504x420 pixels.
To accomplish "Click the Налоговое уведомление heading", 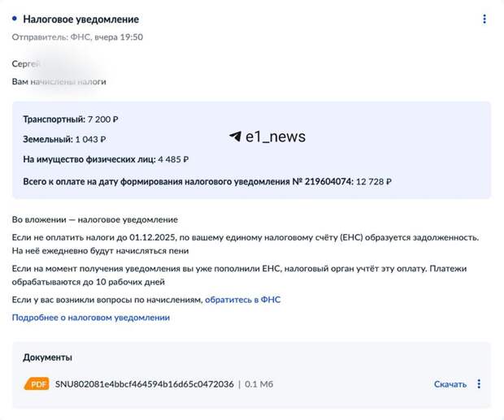I will (81, 19).
